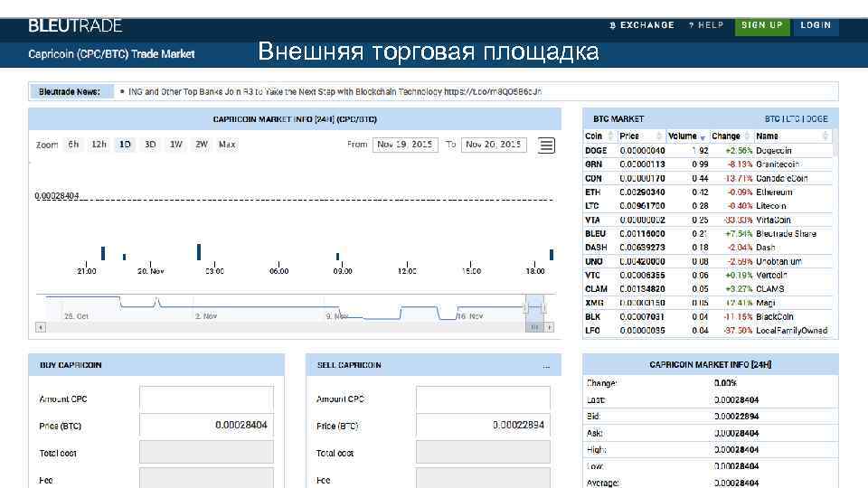This screenshot has height=488, width=868.
Task: Sort market table by Volume column
Action: (x=687, y=136)
